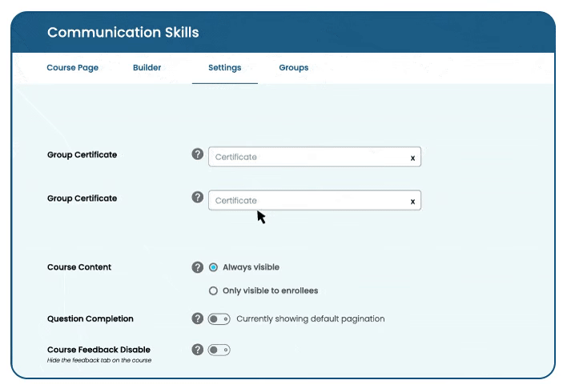Clear the first Group Certificate field with x

tap(412, 158)
